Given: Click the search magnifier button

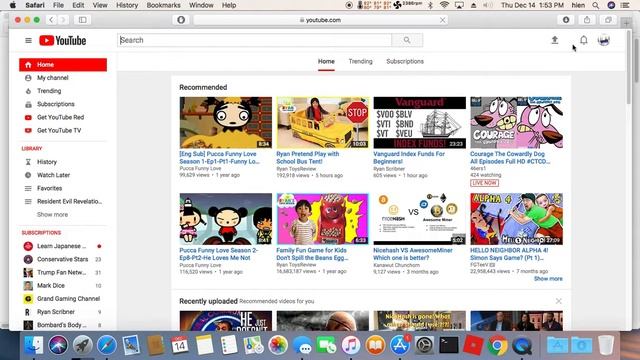Looking at the screenshot, I should coord(407,40).
